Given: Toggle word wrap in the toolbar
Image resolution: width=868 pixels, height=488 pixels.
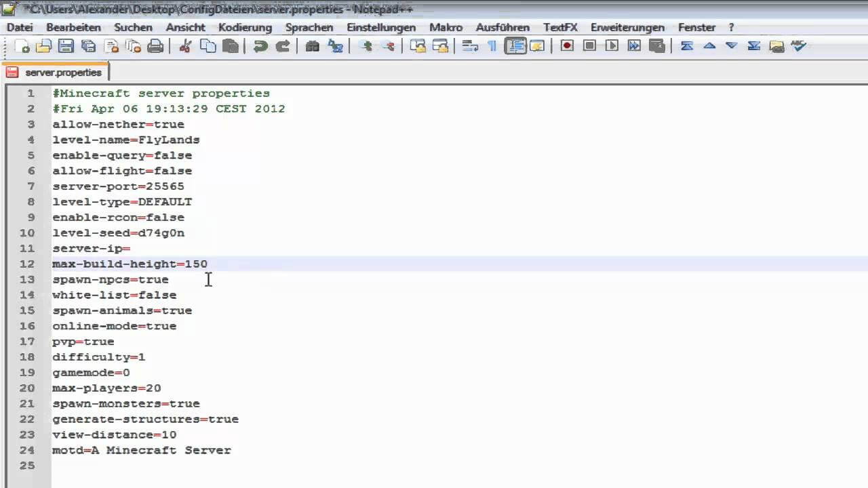Looking at the screenshot, I should (x=470, y=46).
